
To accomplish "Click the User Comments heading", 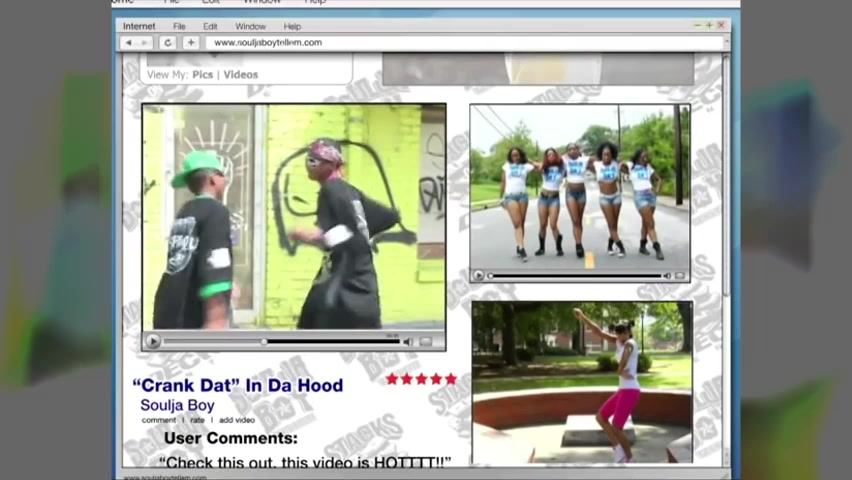I will pos(231,438).
